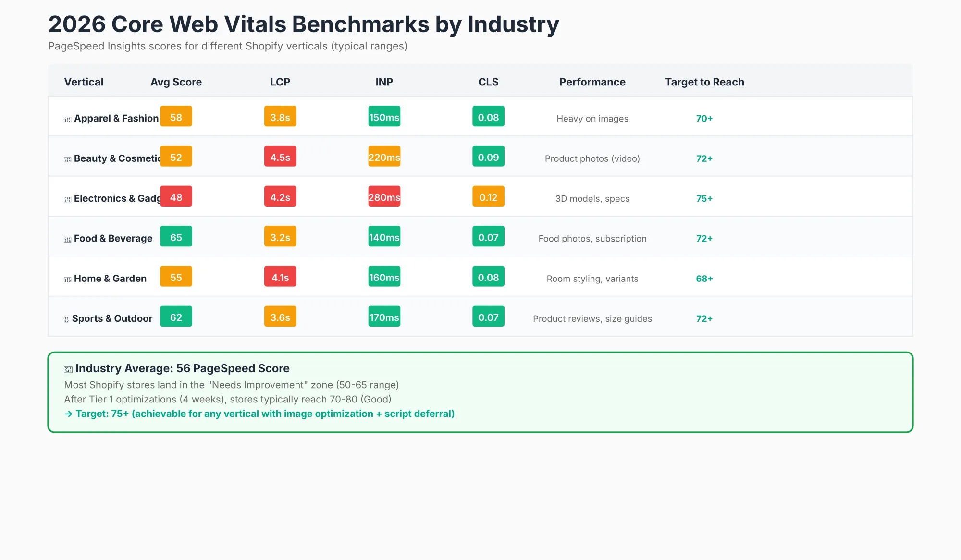This screenshot has height=560, width=961.
Task: Click the Vertical column header
Action: click(84, 82)
